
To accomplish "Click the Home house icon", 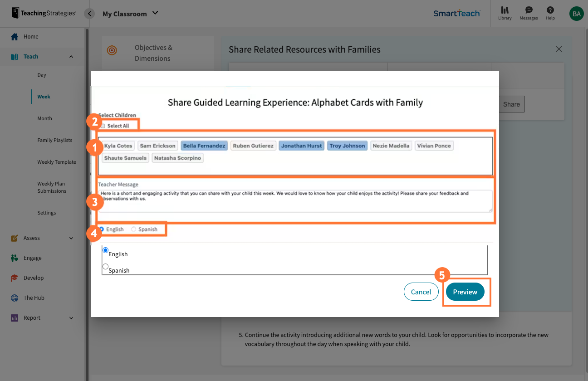I will 15,37.
